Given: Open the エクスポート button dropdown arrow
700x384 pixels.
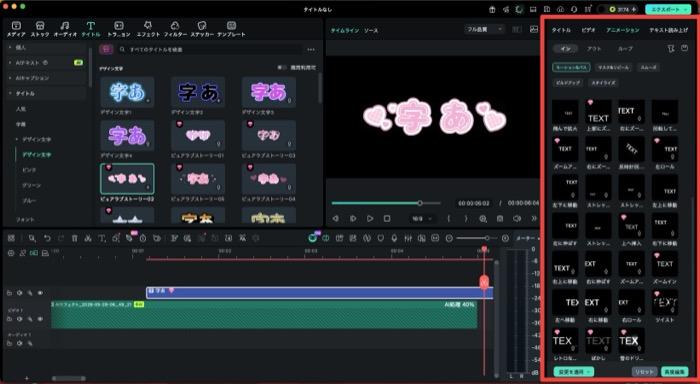Looking at the screenshot, I should [x=686, y=9].
